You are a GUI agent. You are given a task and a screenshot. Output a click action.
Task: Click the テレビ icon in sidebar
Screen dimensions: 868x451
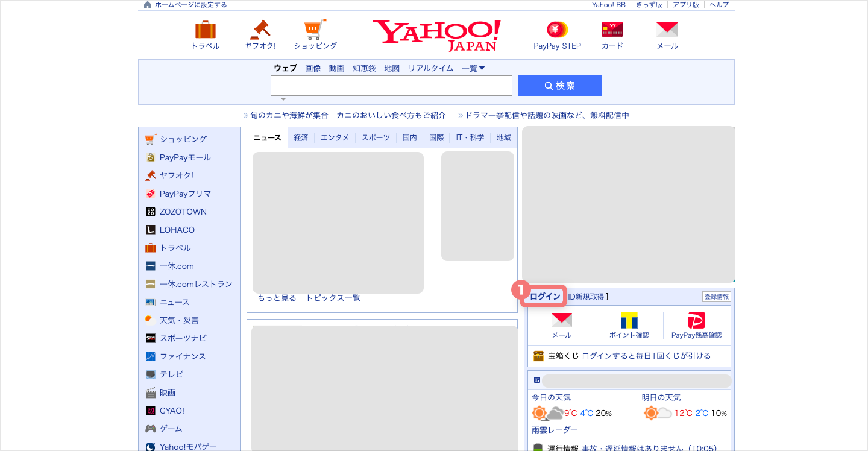[x=151, y=374]
